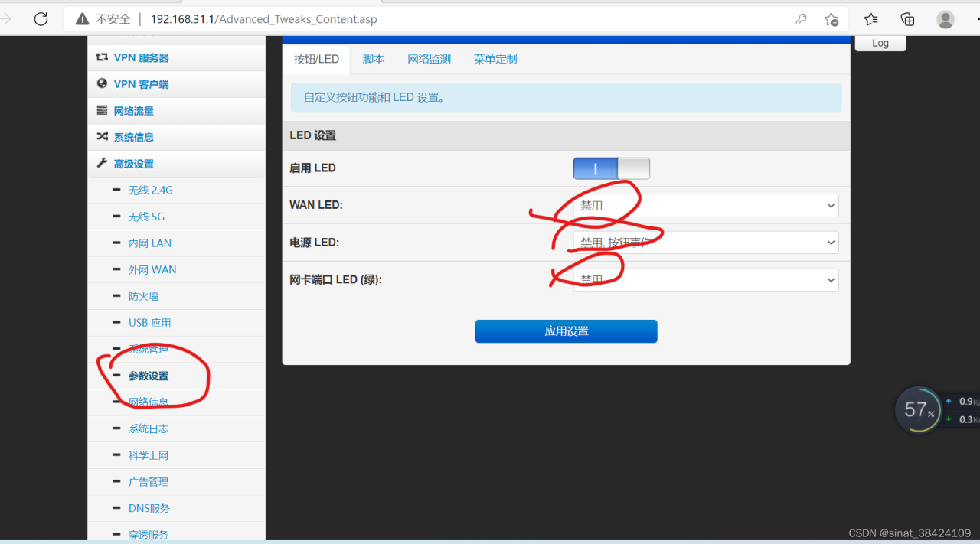Go to 外网 WAN settings
Viewport: 980px width, 544px height.
tap(152, 270)
